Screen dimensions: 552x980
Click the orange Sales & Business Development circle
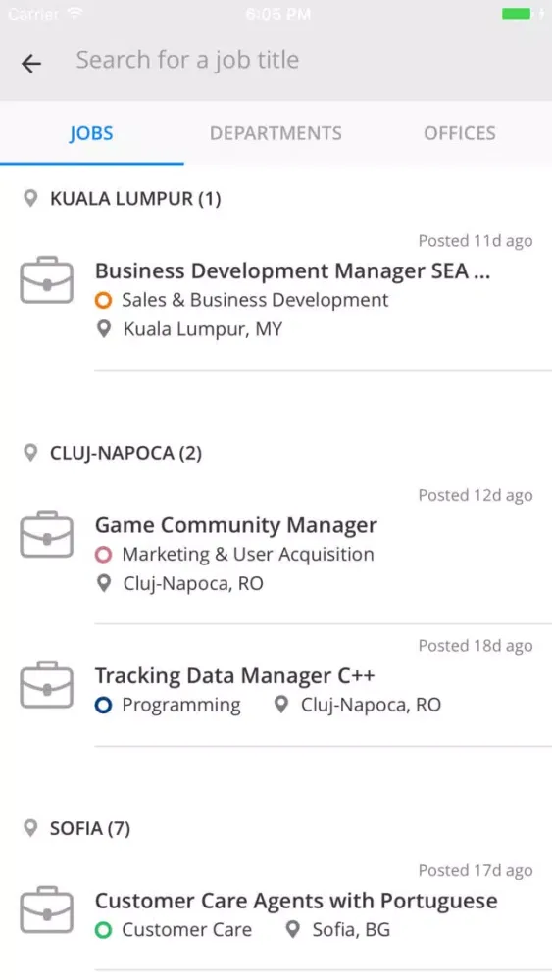(104, 301)
